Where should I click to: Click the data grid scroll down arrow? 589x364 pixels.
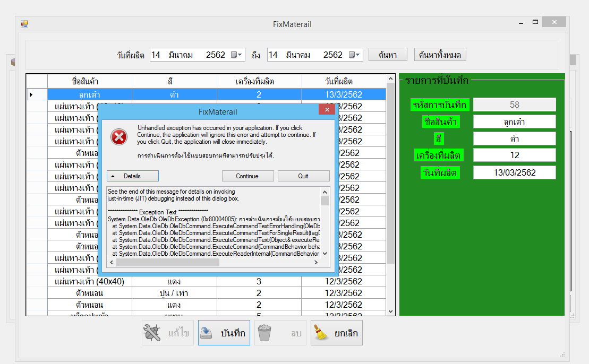pos(391,311)
